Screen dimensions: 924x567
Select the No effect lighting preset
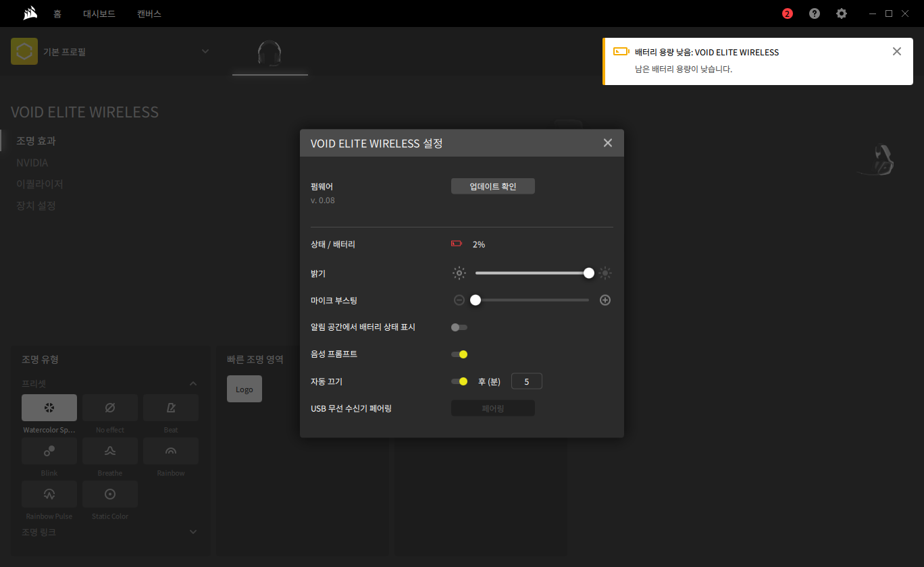pyautogui.click(x=110, y=408)
